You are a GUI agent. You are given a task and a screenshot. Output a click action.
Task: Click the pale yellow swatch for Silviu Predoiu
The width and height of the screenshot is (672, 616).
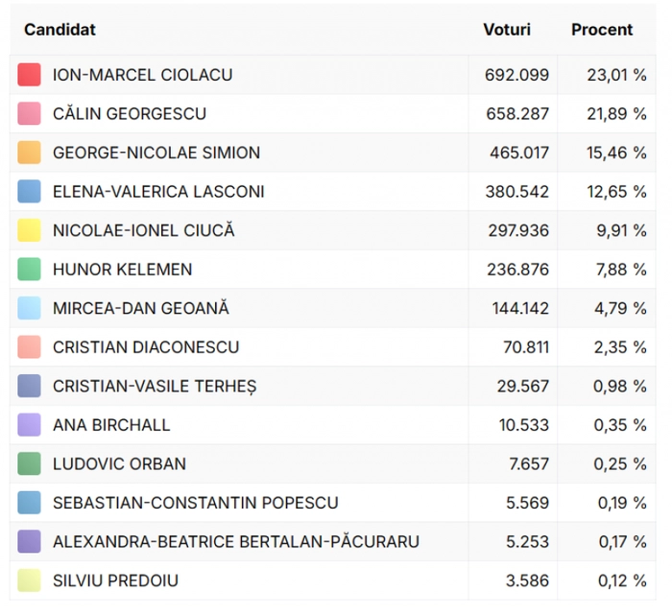pos(30,580)
